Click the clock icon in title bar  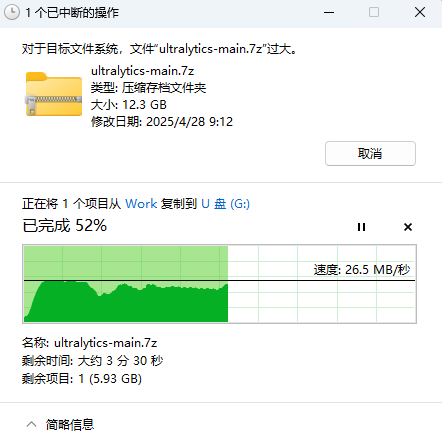tap(12, 13)
